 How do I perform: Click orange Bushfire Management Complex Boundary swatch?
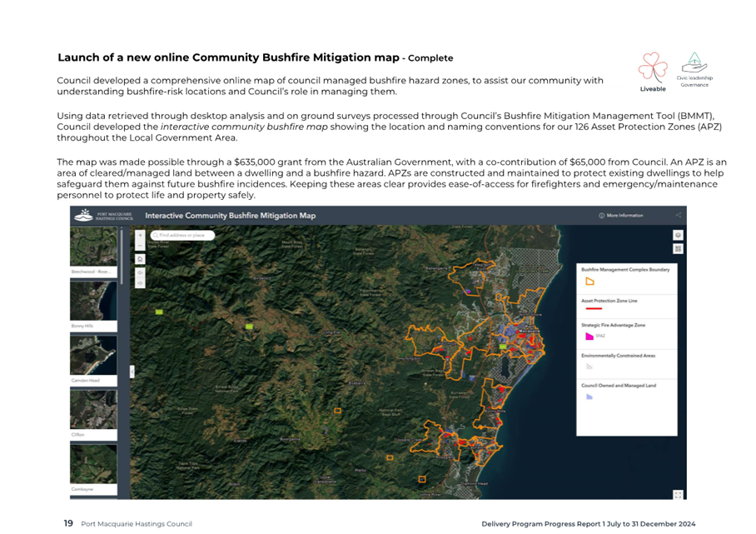(x=589, y=282)
